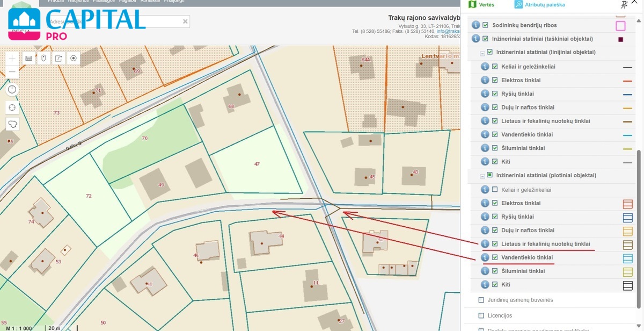644x331 pixels.
Task: Click Sodininkų bendrijų ribos pink swatch
Action: tap(620, 25)
